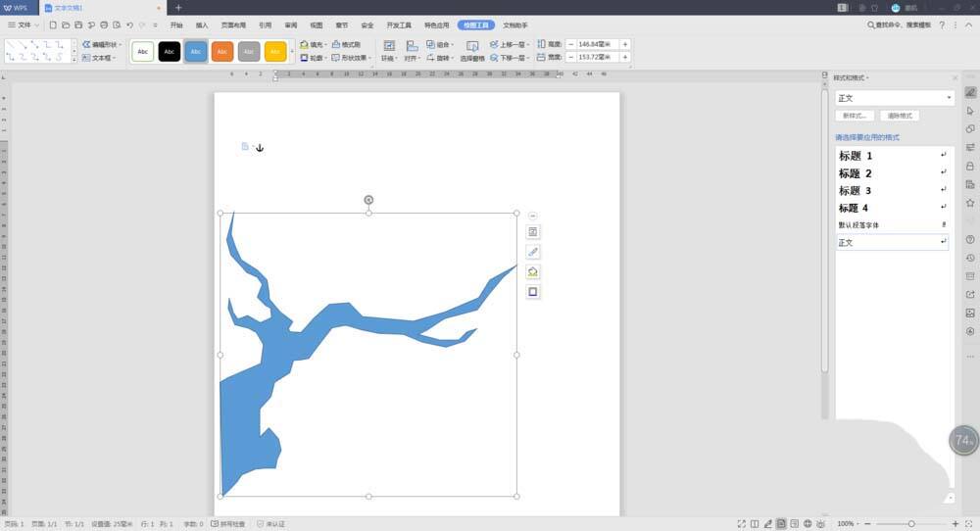The image size is (980, 531).
Task: Open the 页面布局 ribbon tab
Action: pos(233,24)
